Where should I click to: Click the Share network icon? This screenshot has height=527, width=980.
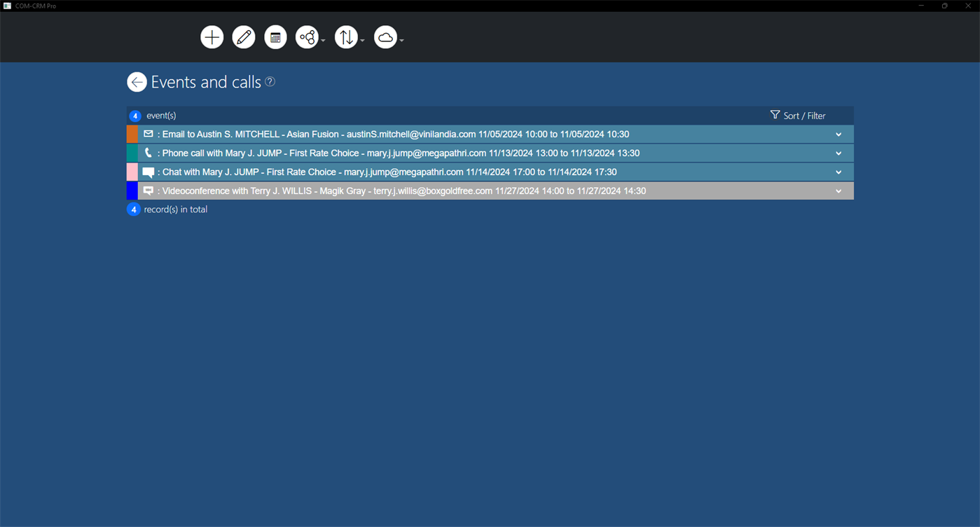(307, 36)
